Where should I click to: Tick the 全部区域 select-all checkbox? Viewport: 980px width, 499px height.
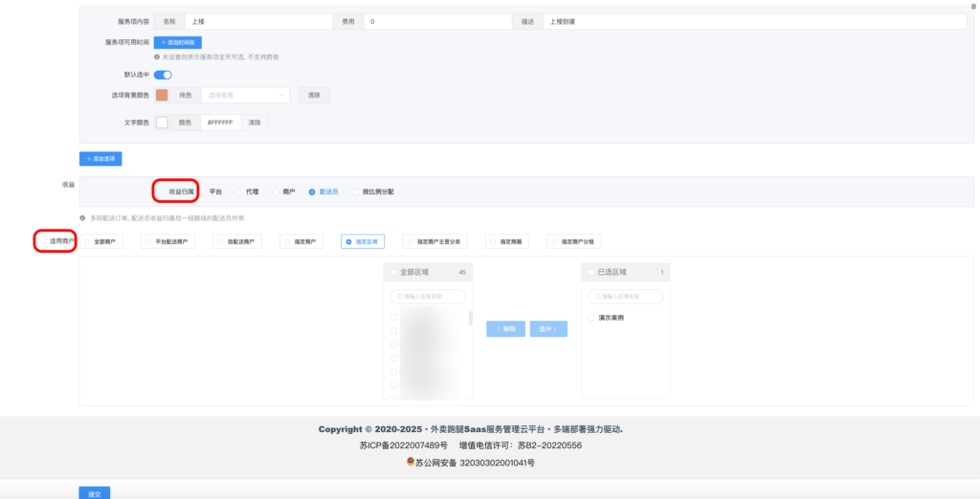pyautogui.click(x=392, y=273)
